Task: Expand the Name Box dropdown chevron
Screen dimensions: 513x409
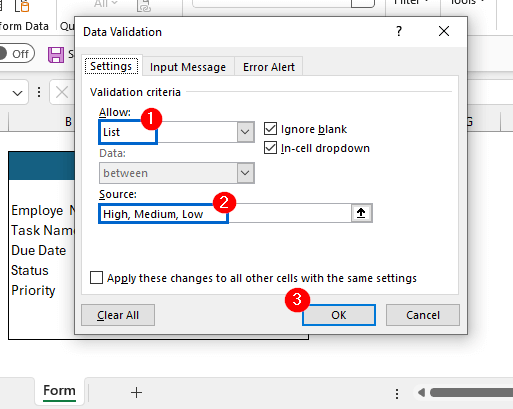Action: click(17, 93)
